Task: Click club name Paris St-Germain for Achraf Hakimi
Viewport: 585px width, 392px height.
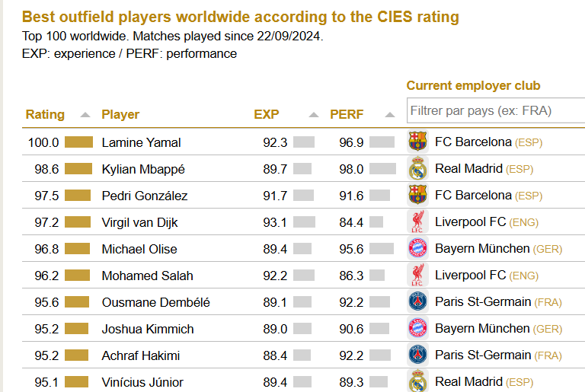Action: pos(482,355)
